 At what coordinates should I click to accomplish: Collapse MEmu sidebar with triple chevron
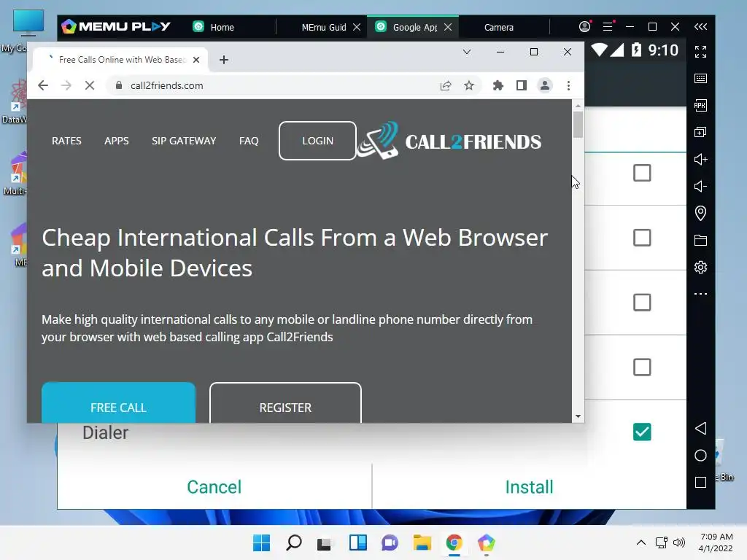click(x=700, y=27)
